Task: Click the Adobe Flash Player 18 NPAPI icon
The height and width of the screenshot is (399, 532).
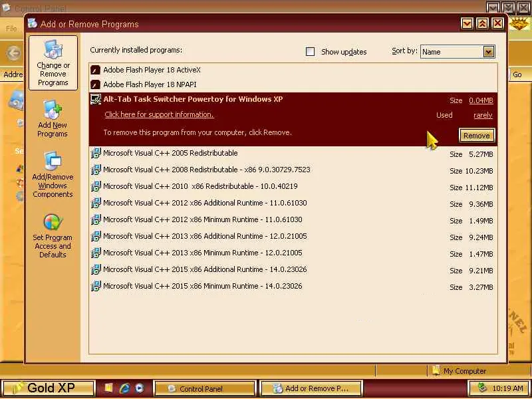Action: pyautogui.click(x=96, y=84)
